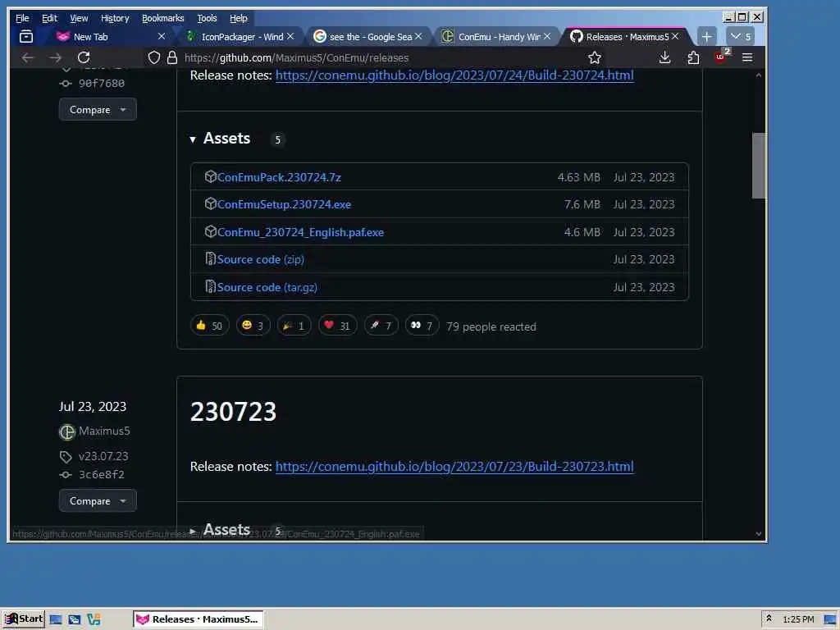The height and width of the screenshot is (630, 840).
Task: Click the 230723 release title
Action: 233,412
